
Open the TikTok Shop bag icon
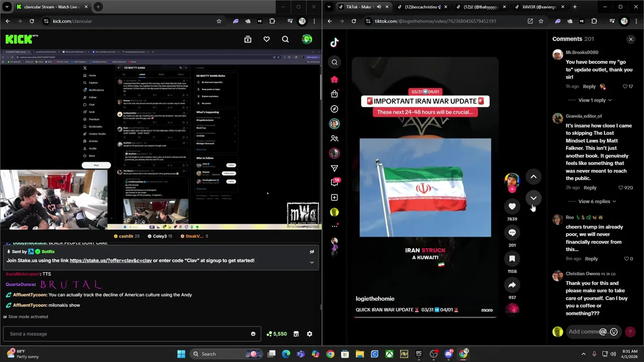(335, 94)
